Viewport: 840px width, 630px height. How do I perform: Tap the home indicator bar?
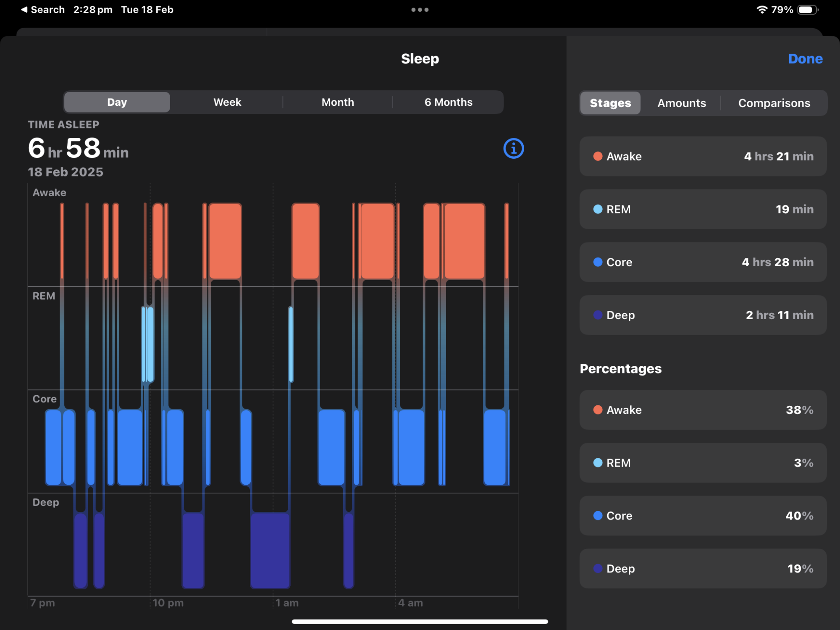[x=420, y=622]
